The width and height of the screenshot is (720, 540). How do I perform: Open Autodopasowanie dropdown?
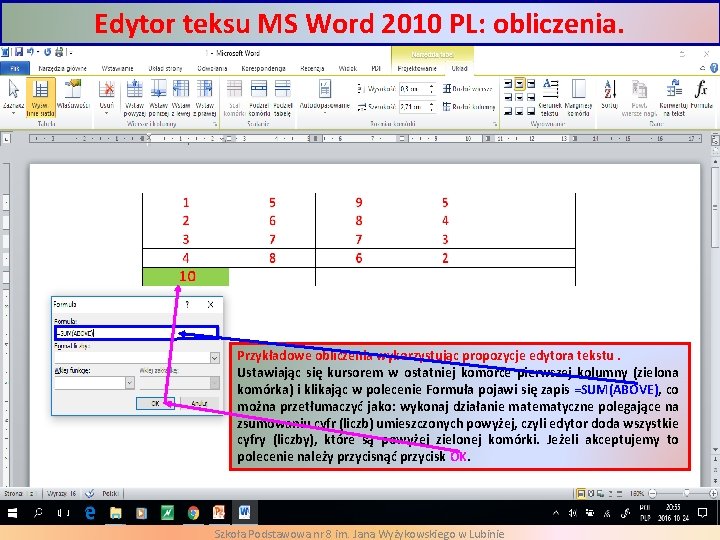[x=325, y=96]
